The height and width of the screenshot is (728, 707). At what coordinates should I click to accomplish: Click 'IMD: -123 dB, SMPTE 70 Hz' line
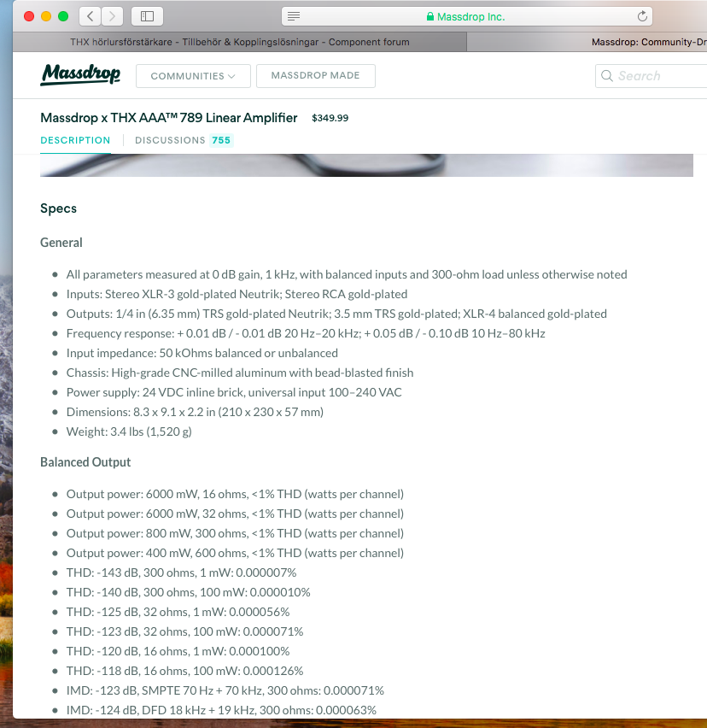[225, 690]
